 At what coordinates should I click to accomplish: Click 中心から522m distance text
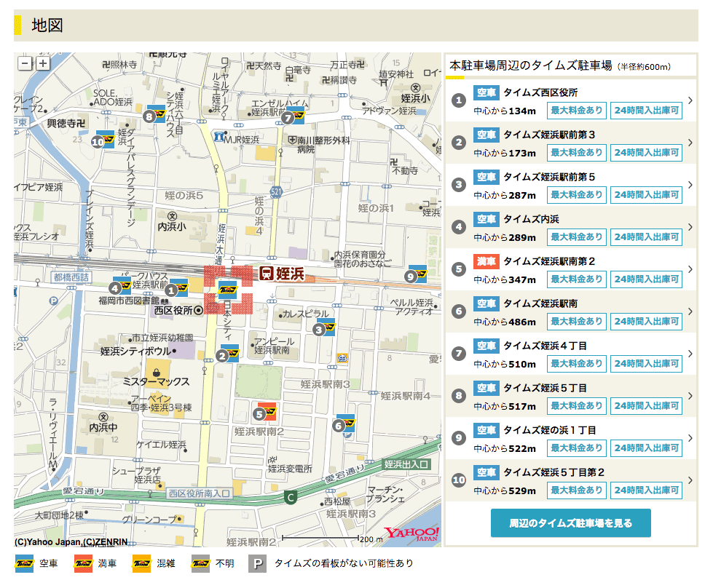(x=505, y=448)
